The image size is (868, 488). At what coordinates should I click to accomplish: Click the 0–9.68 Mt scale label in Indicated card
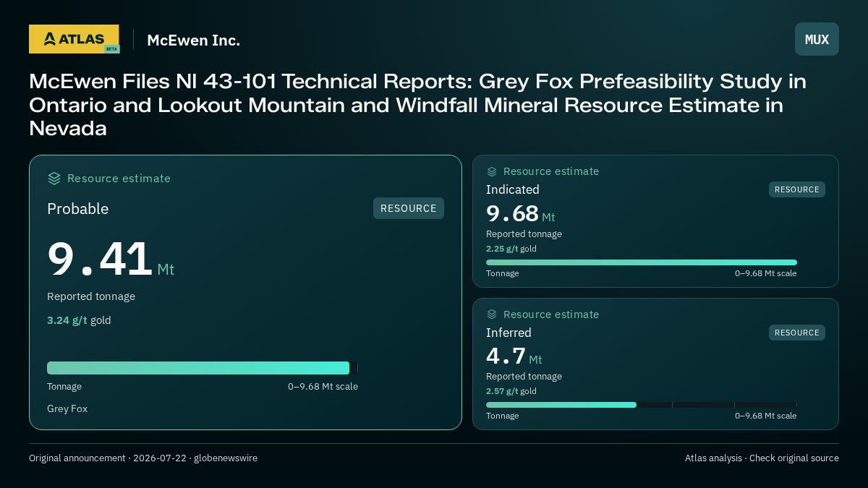click(765, 273)
